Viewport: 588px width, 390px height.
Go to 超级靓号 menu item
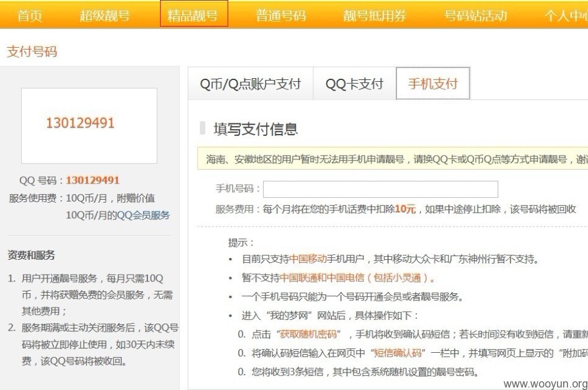(105, 16)
